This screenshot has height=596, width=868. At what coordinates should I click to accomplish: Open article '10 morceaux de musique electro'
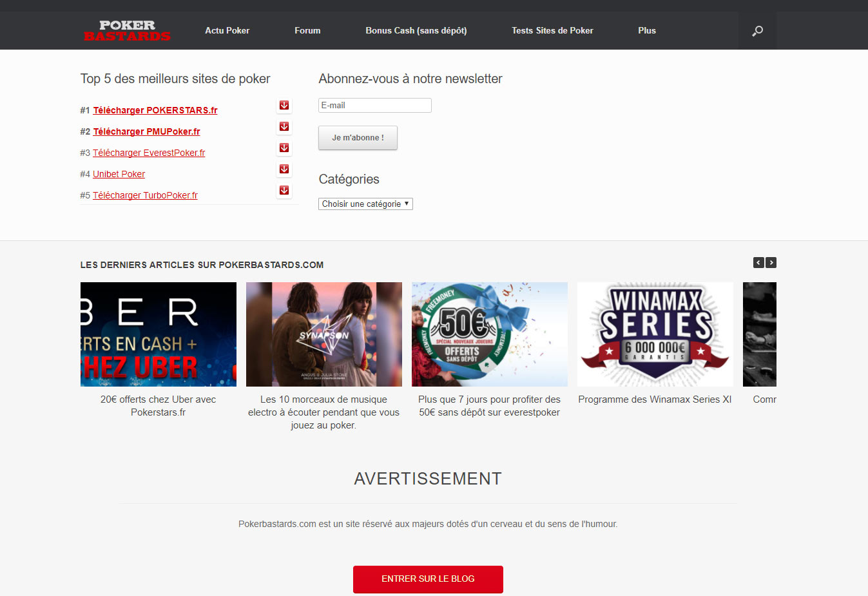pyautogui.click(x=323, y=412)
